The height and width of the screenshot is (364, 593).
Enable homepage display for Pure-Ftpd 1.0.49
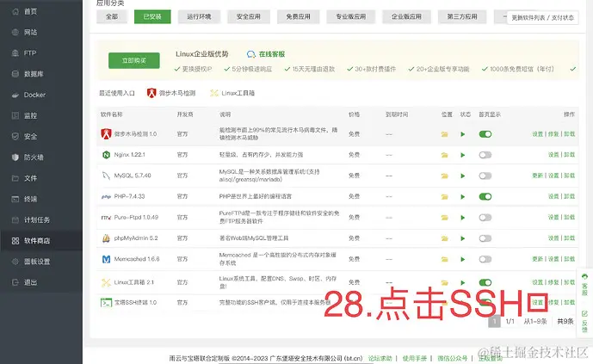point(485,218)
